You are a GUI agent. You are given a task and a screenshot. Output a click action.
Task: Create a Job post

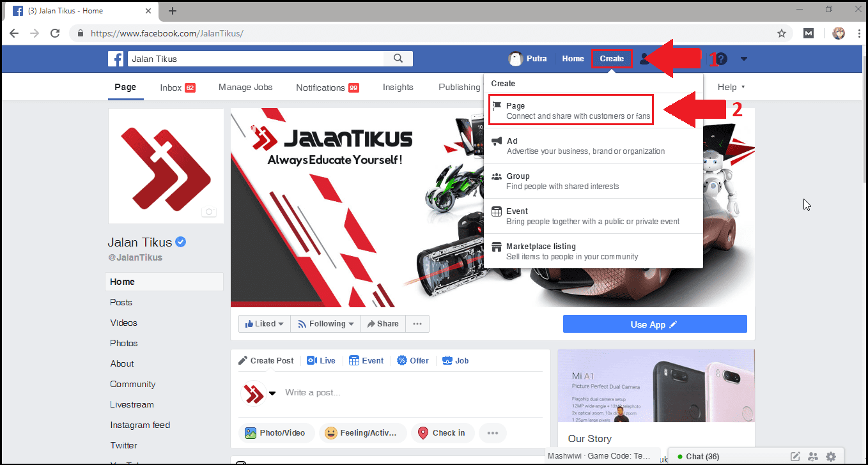[456, 361]
